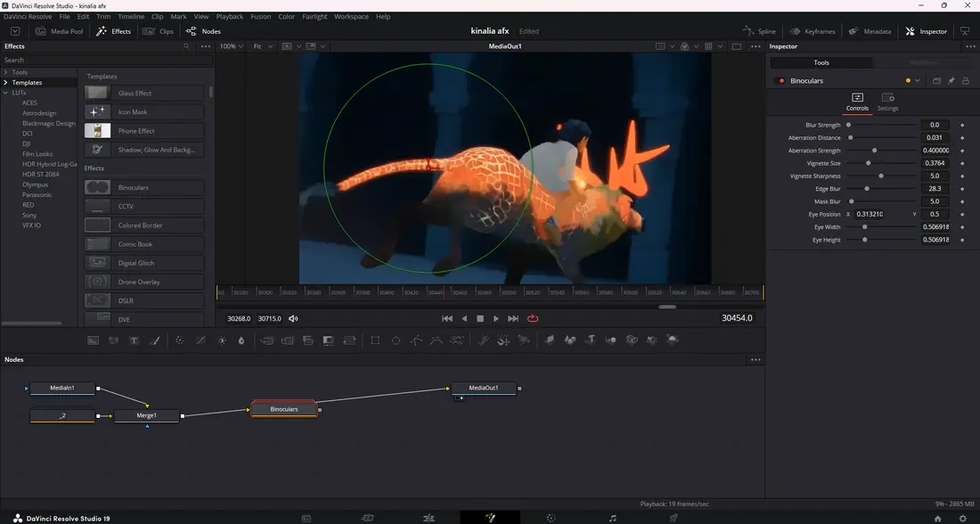Screen dimensions: 980x524
Task: Open viewer channel color dropdown arrow
Action: (696, 46)
